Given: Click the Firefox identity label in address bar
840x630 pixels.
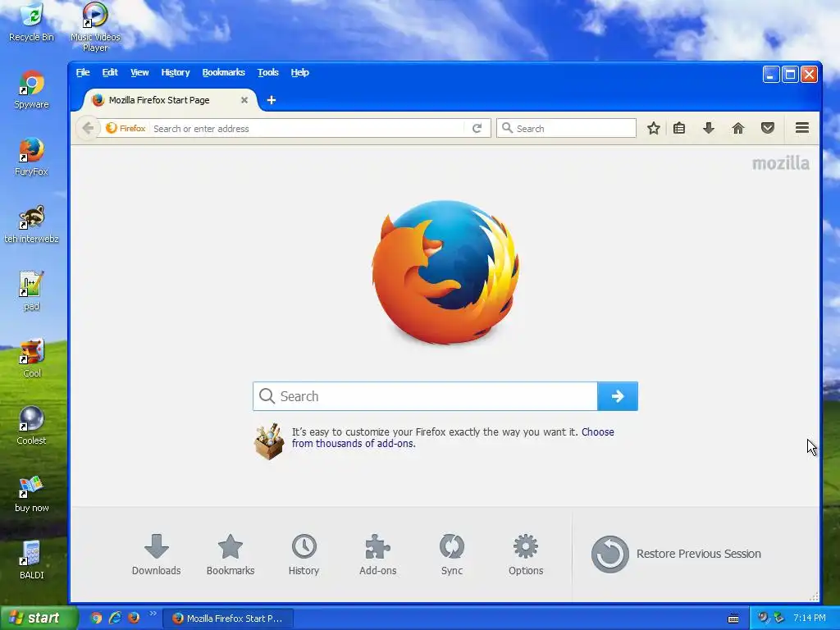Looking at the screenshot, I should 126,129.
